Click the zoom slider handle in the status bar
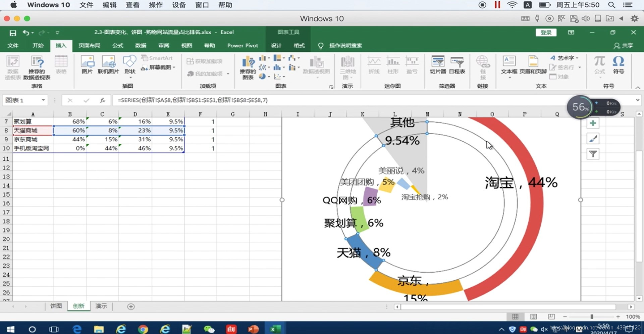Image resolution: width=644 pixels, height=334 pixels. pyautogui.click(x=592, y=317)
